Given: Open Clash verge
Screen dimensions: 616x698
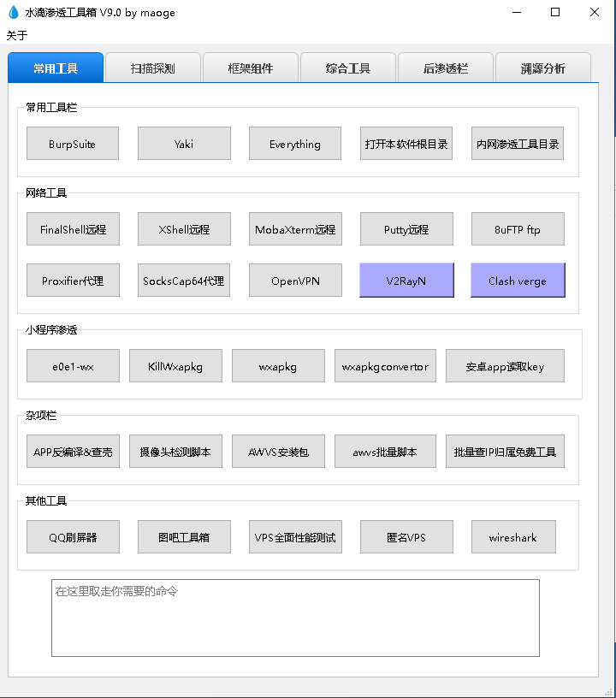Looking at the screenshot, I should (518, 281).
